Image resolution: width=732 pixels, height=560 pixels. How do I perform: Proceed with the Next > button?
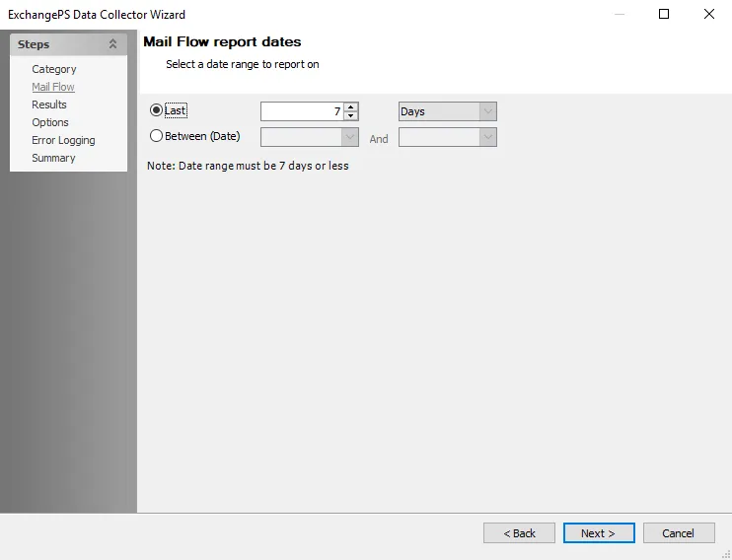pyautogui.click(x=599, y=533)
